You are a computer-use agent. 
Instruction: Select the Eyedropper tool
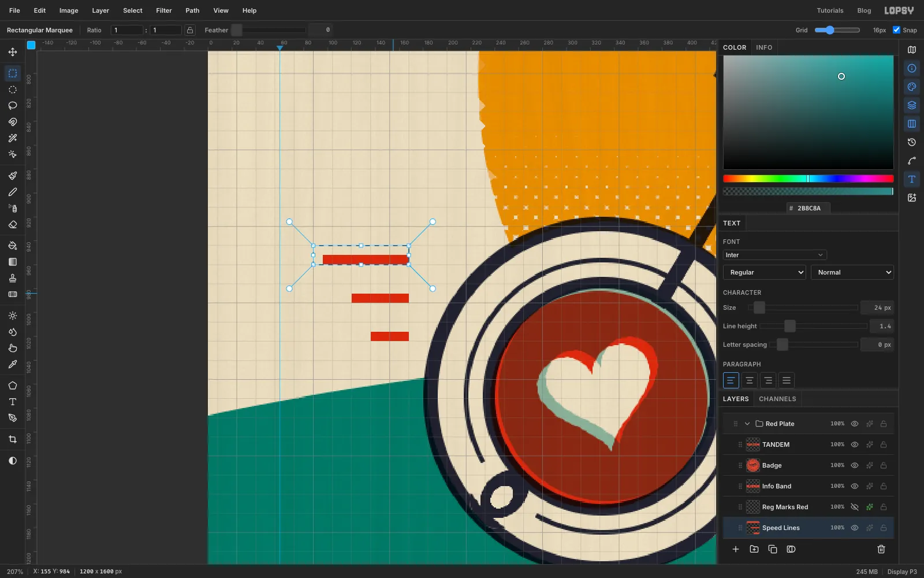(x=13, y=364)
